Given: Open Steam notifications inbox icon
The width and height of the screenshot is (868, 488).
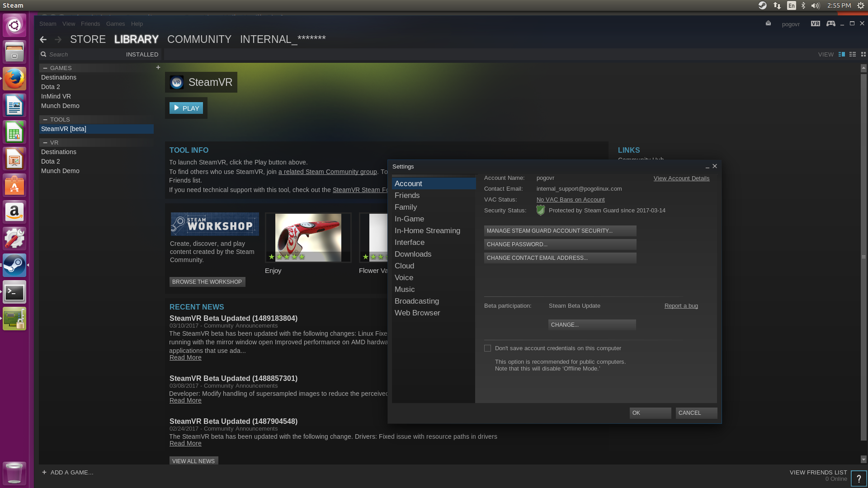Looking at the screenshot, I should pyautogui.click(x=768, y=23).
